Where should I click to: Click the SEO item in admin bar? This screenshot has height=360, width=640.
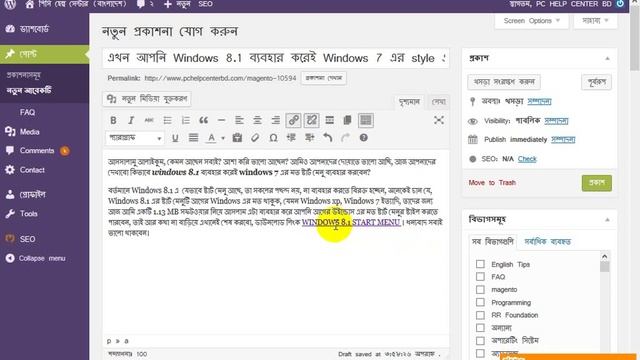point(205,4)
